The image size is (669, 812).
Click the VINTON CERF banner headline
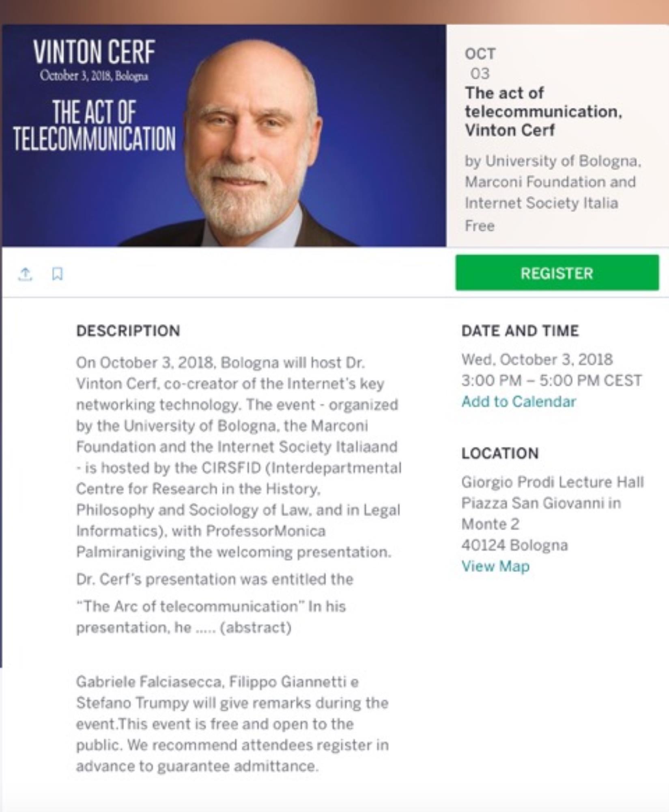coord(94,52)
